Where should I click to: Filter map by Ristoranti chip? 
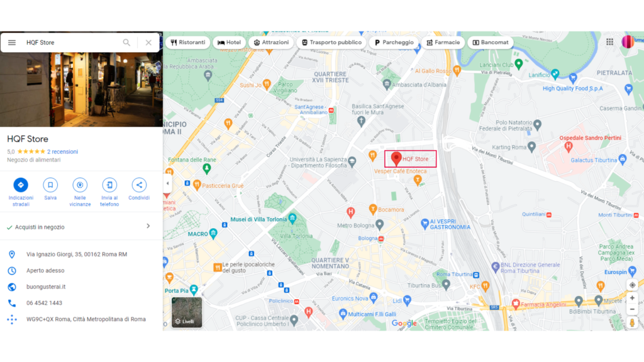tap(187, 42)
